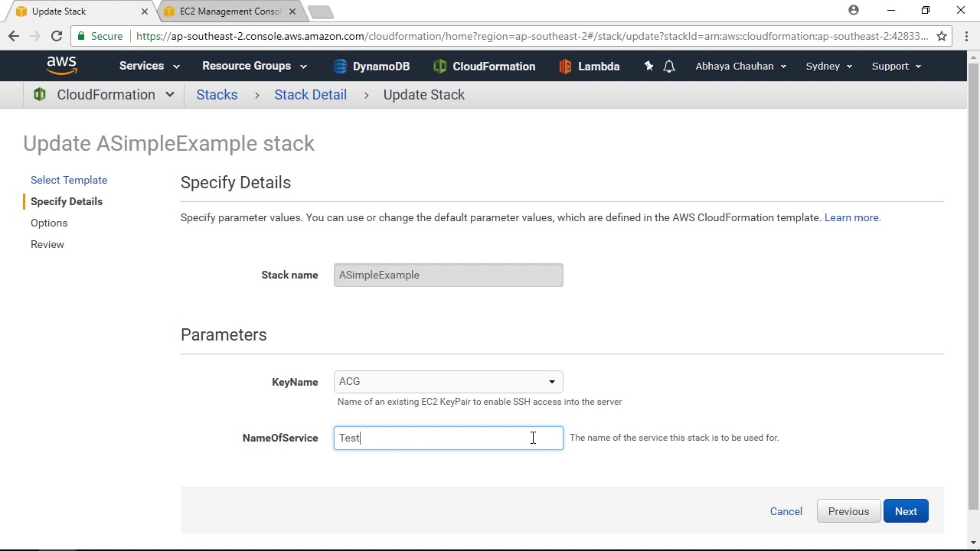This screenshot has width=980, height=551.
Task: Click the Next button
Action: point(906,511)
